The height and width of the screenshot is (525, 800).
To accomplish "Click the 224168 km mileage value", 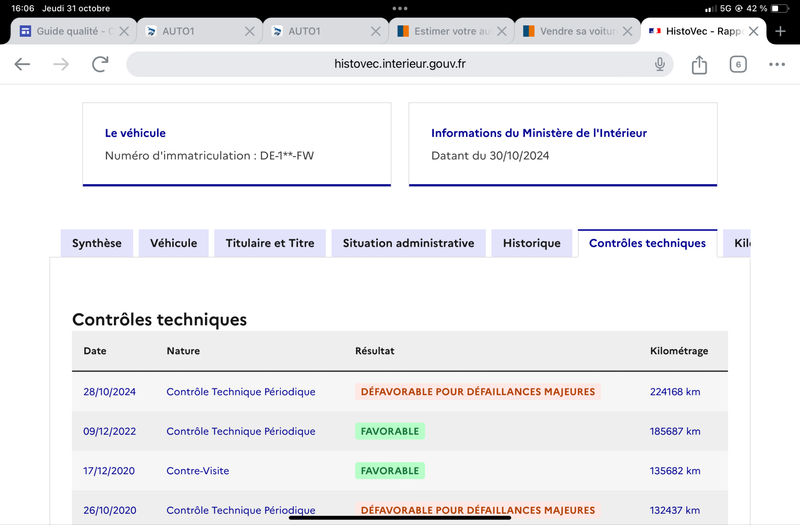I will click(x=675, y=392).
